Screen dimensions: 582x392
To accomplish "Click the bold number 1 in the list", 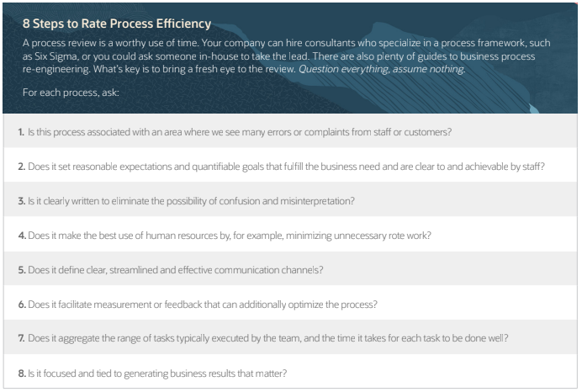I will coord(21,132).
